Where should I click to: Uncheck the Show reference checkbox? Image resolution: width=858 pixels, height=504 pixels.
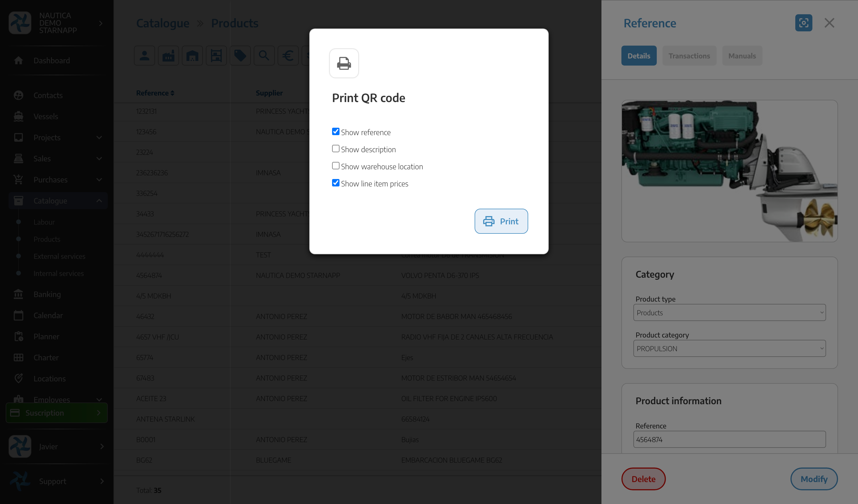pyautogui.click(x=336, y=131)
